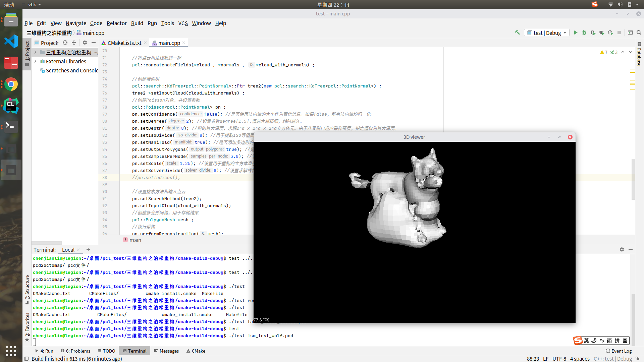
Task: Run test with Coverage icon
Action: [593, 33]
